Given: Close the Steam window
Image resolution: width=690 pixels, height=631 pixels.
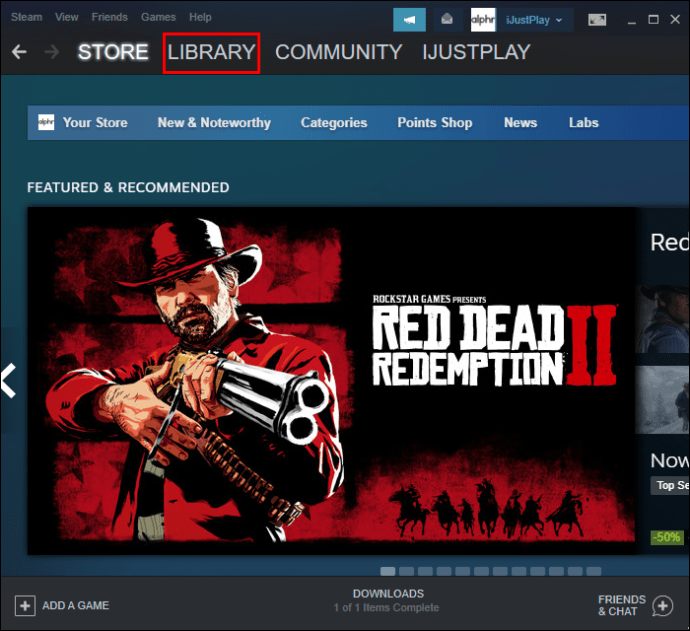Looking at the screenshot, I should (675, 20).
